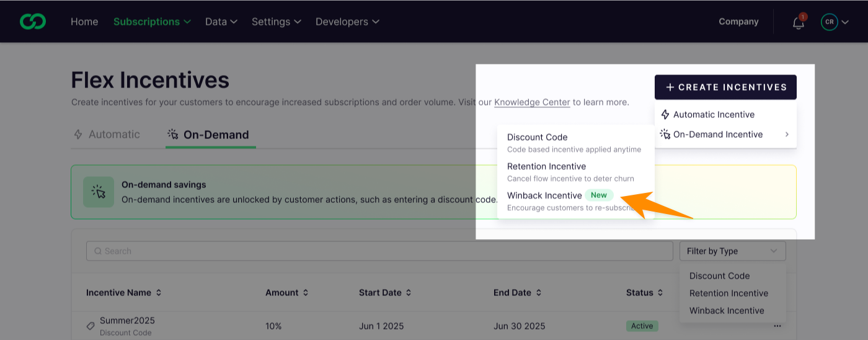Click the search magnifier icon
This screenshot has height=340, width=868.
(98, 251)
